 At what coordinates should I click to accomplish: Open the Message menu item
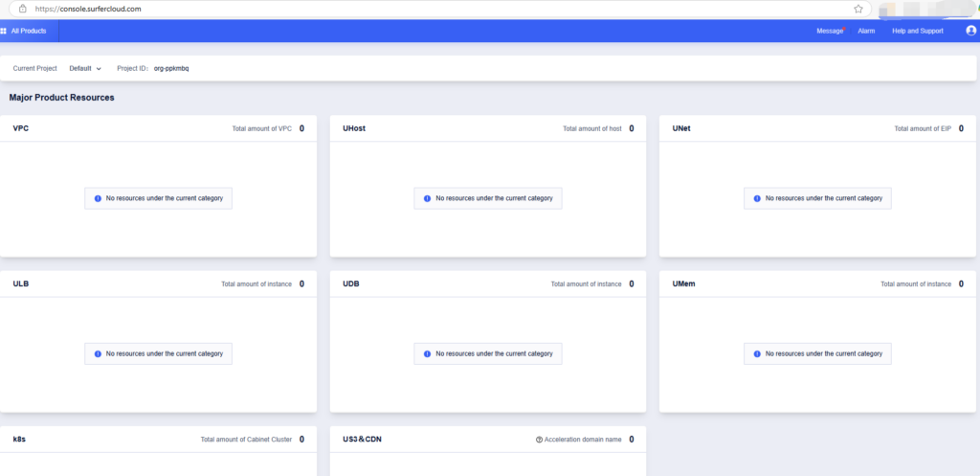tap(830, 32)
